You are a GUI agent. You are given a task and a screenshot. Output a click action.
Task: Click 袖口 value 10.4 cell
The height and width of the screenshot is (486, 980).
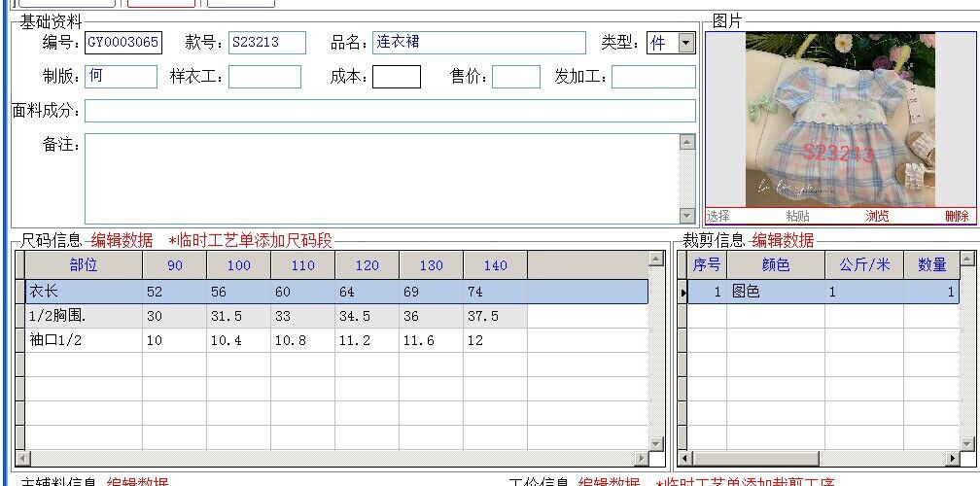pyautogui.click(x=239, y=340)
